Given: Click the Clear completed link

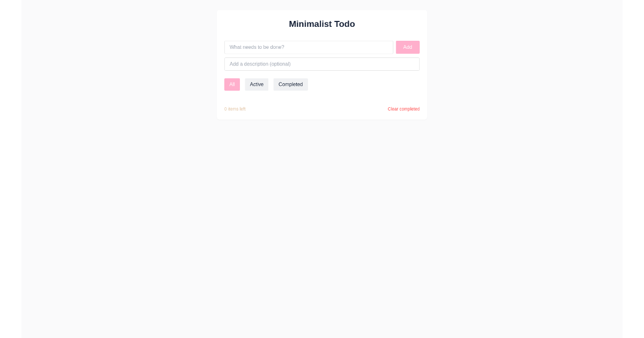Looking at the screenshot, I should [x=404, y=109].
